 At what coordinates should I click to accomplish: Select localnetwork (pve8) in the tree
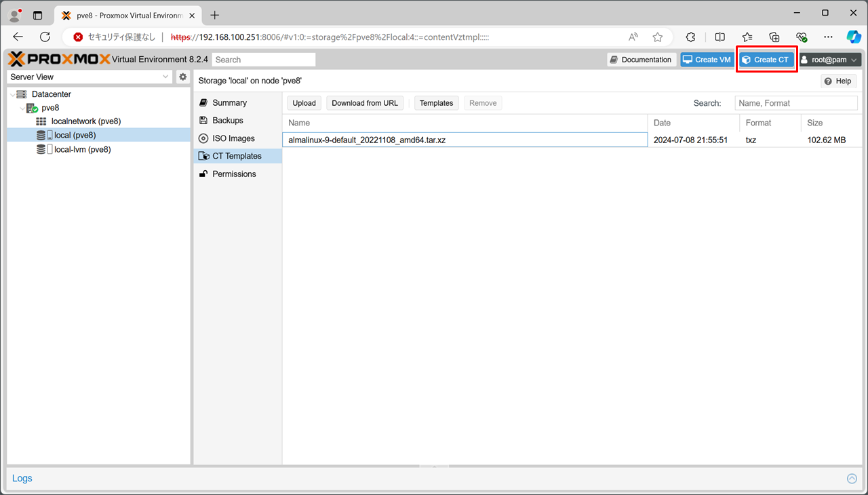pyautogui.click(x=85, y=121)
